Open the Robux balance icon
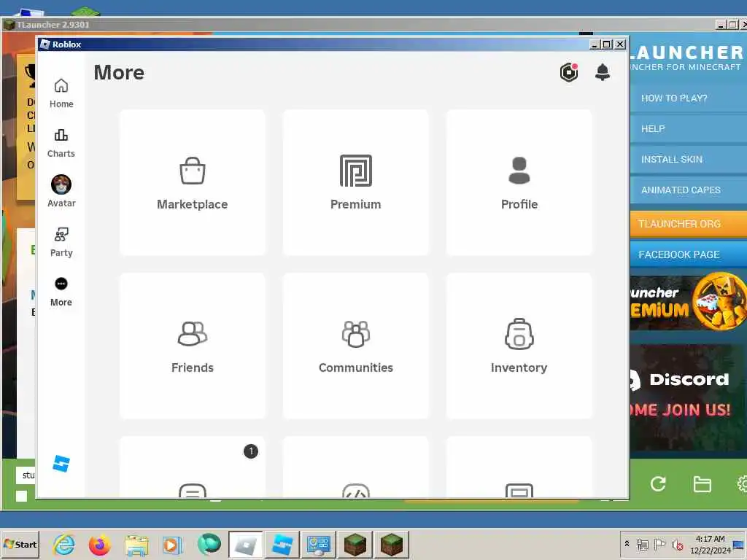Screen dimensions: 747x560 (569, 72)
